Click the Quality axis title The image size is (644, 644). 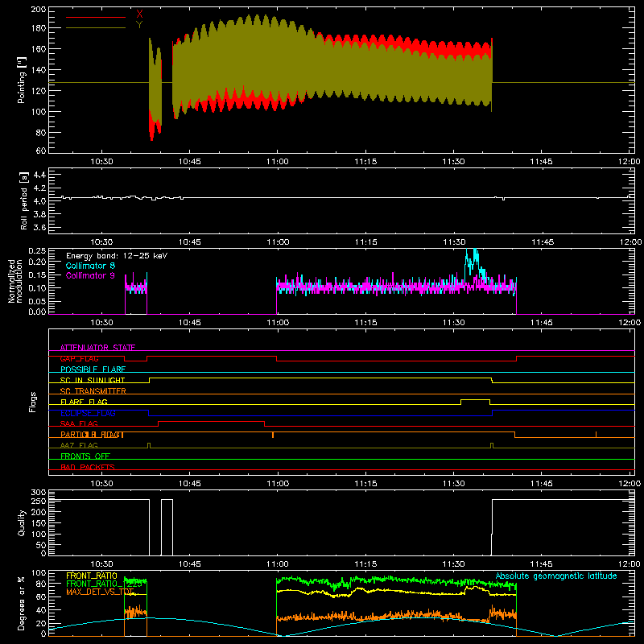click(22, 522)
